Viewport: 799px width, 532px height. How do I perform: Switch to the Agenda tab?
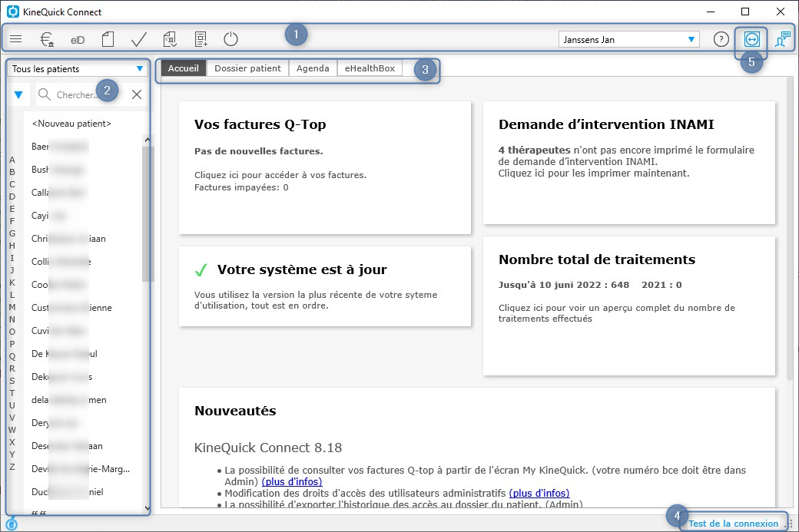[x=313, y=68]
